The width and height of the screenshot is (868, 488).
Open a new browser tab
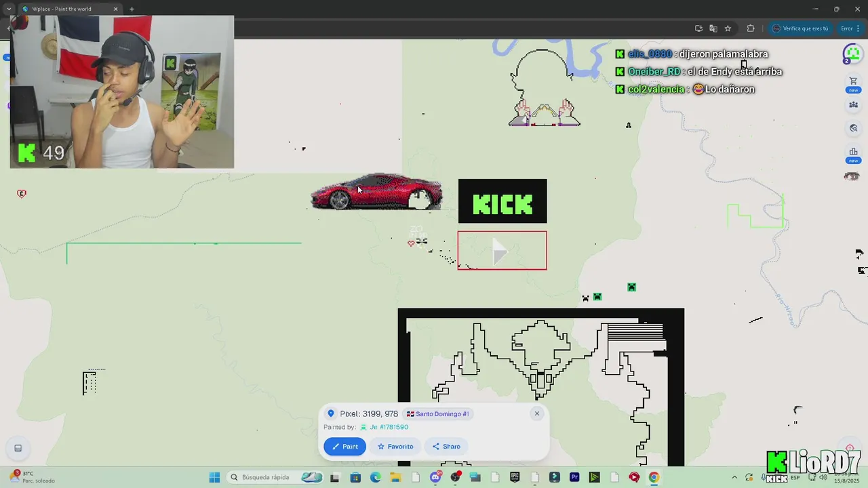click(x=132, y=9)
